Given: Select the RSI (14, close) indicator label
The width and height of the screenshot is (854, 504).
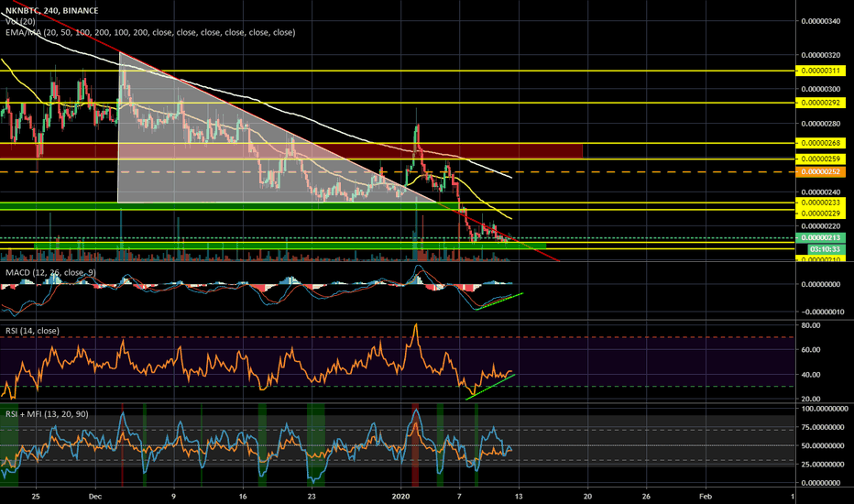Looking at the screenshot, I should tap(32, 331).
